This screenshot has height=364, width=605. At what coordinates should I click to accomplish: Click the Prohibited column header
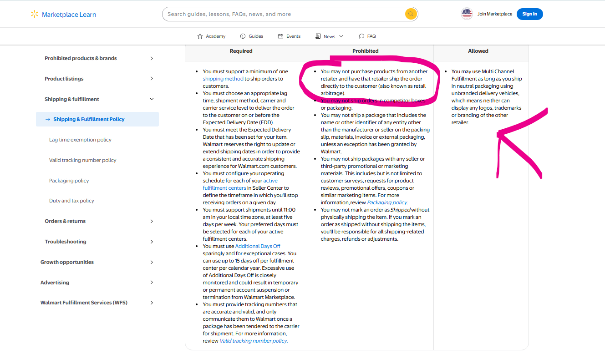(366, 51)
